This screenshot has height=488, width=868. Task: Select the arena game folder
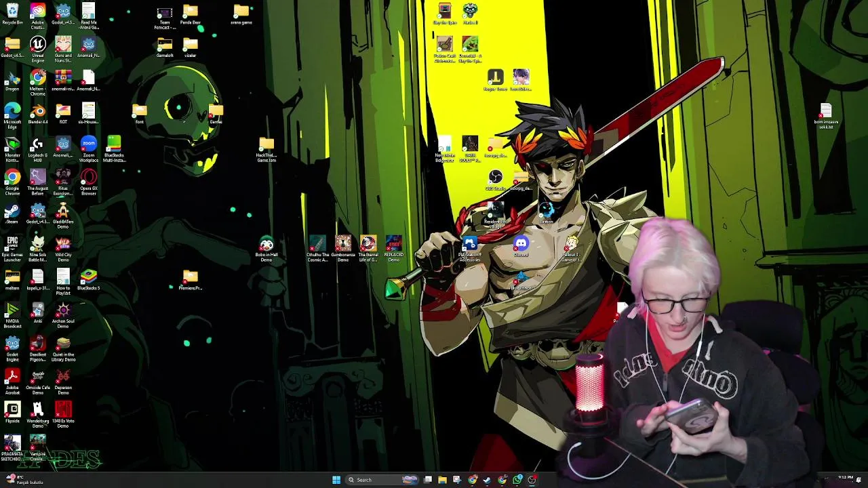[x=241, y=14]
